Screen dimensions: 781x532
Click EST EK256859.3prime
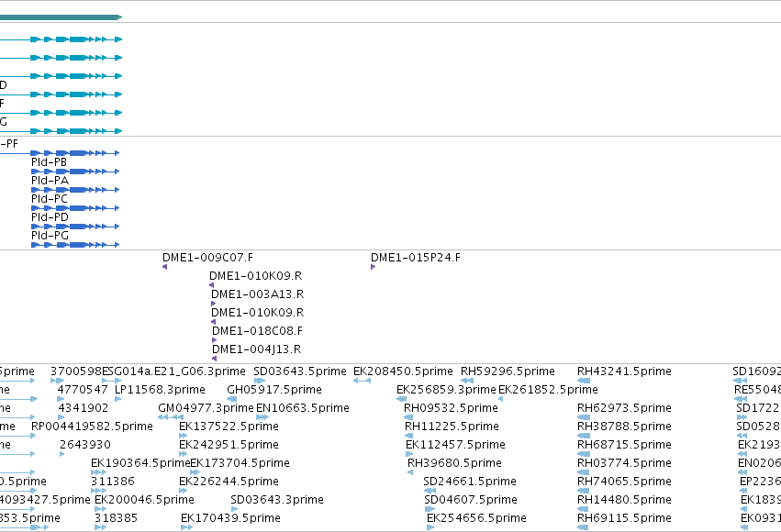pos(446,390)
